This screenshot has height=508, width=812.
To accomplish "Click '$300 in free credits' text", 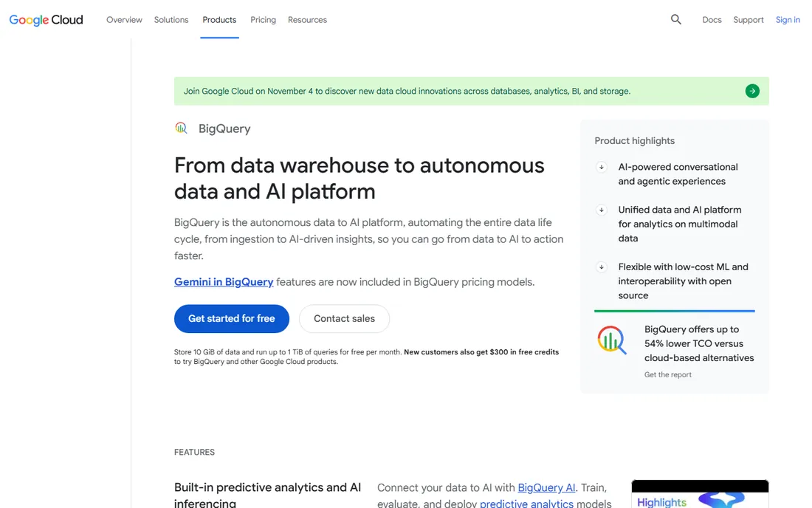I will [x=524, y=351].
